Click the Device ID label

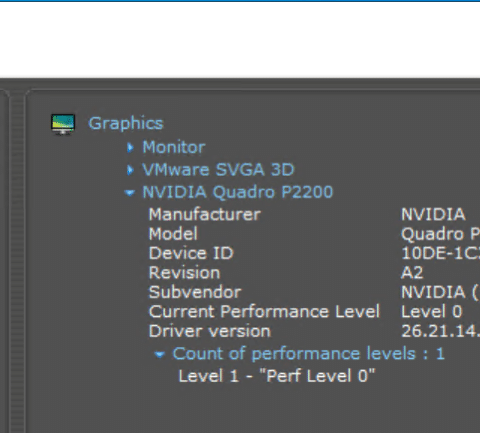point(191,253)
